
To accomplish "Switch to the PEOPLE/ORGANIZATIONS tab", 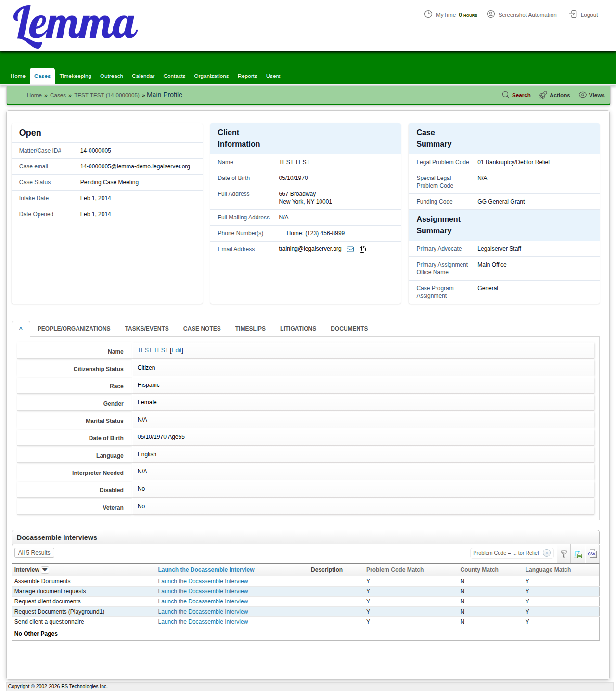I will (x=74, y=329).
